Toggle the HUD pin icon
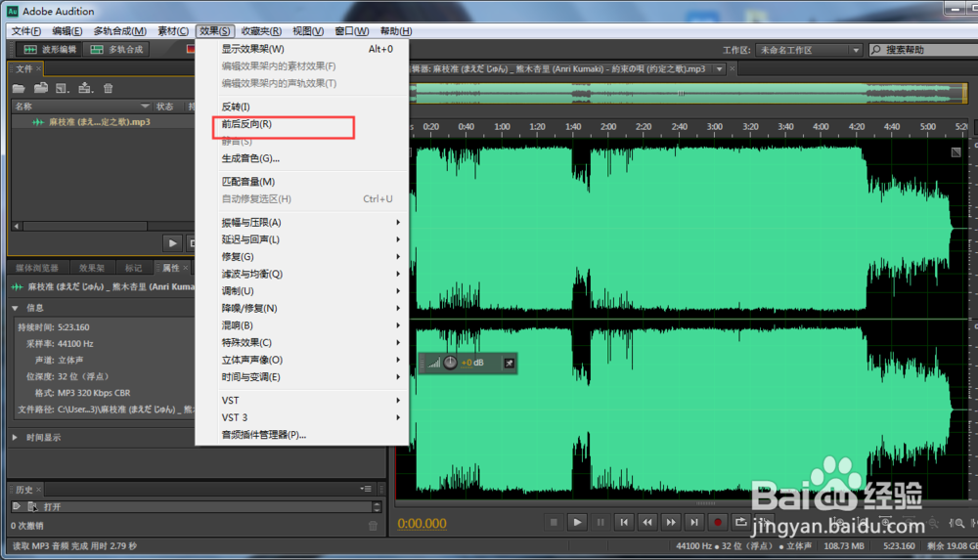Screen dimensions: 978x560 [x=509, y=363]
